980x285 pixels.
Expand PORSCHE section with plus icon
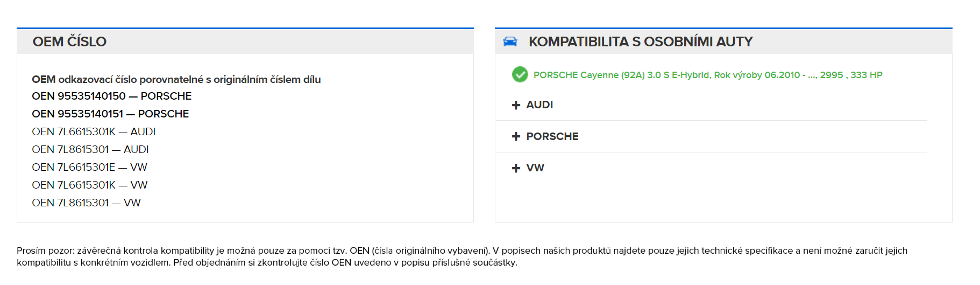[516, 136]
